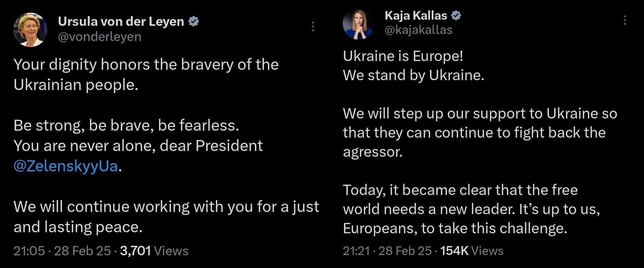View the 3,701 Views count details
The height and width of the screenshot is (268, 644).
click(x=154, y=251)
